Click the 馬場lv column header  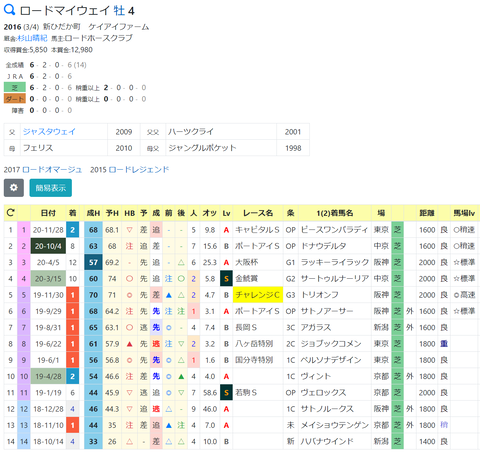click(464, 213)
